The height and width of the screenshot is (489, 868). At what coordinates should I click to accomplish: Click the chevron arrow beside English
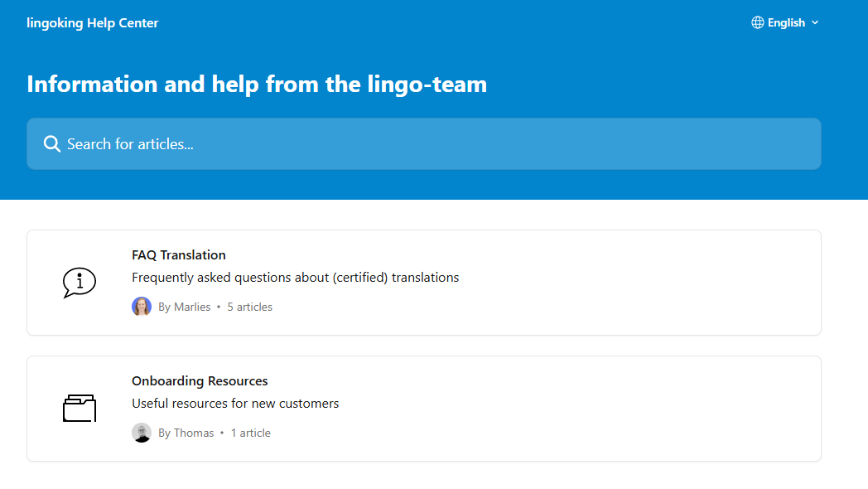pos(815,23)
